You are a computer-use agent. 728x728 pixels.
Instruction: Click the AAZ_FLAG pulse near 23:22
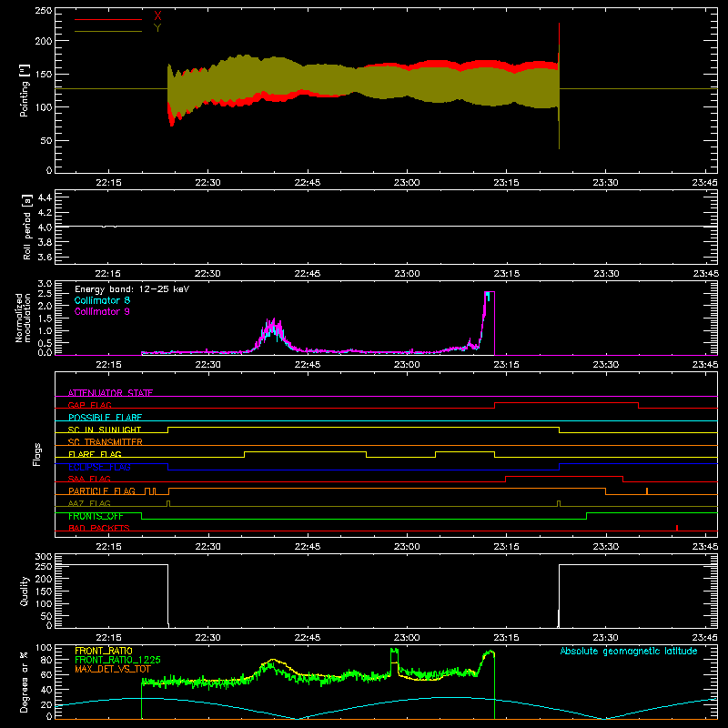pyautogui.click(x=559, y=504)
